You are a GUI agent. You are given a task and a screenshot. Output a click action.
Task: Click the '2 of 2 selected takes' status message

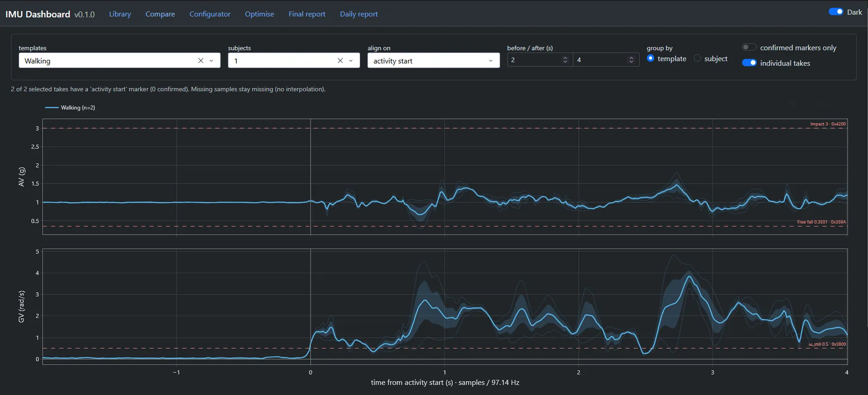pos(168,89)
